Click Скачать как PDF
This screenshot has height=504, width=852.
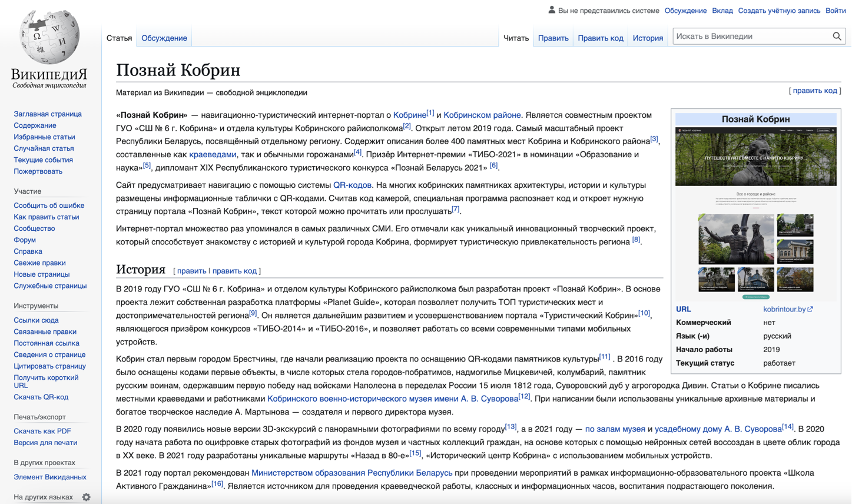pyautogui.click(x=41, y=431)
